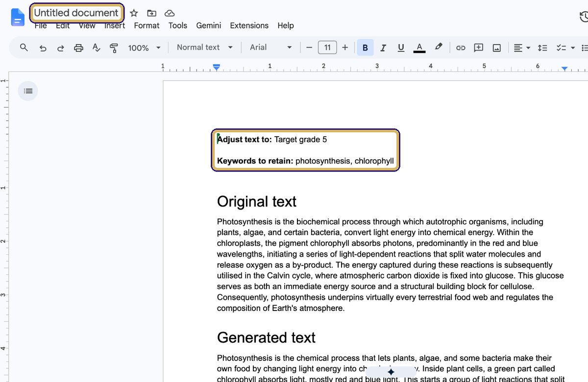588x382 pixels.
Task: Undo the last action
Action: [43, 48]
